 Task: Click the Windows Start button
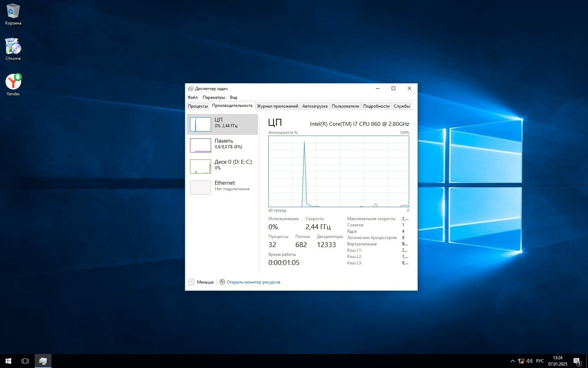click(8, 361)
